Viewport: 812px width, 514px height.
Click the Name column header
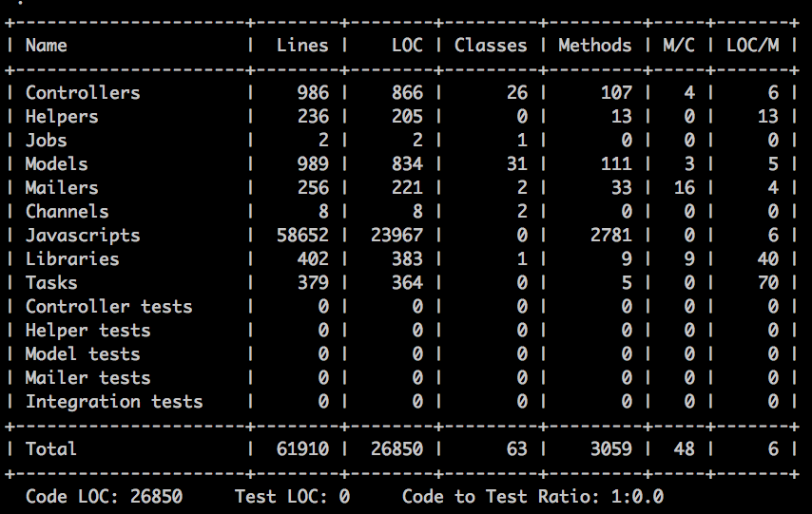[47, 45]
